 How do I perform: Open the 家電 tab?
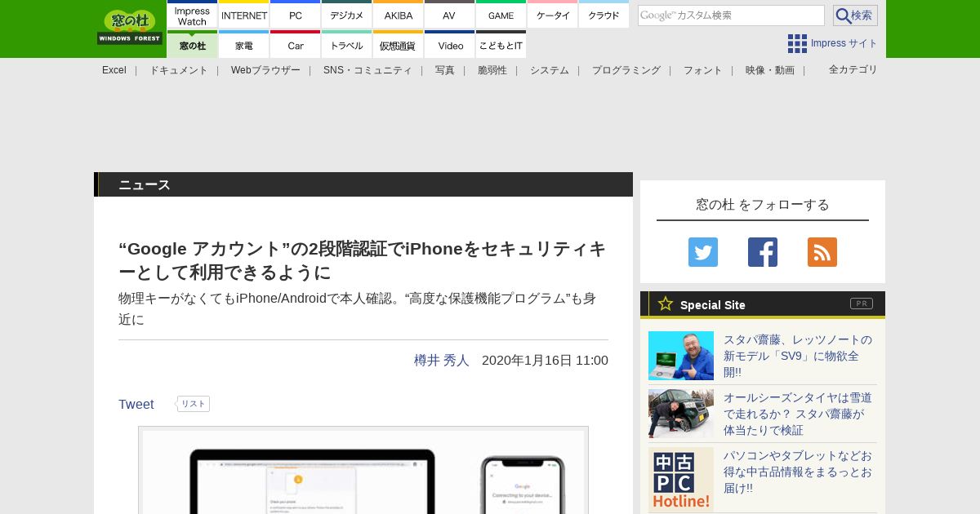point(244,45)
